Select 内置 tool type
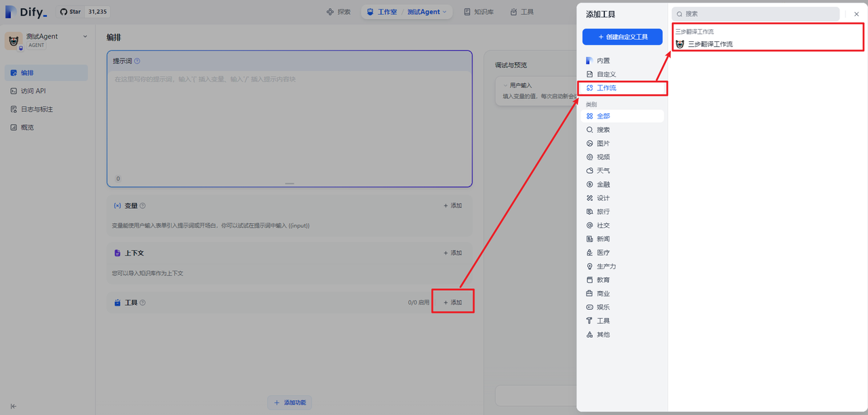This screenshot has height=415, width=868. coord(623,60)
